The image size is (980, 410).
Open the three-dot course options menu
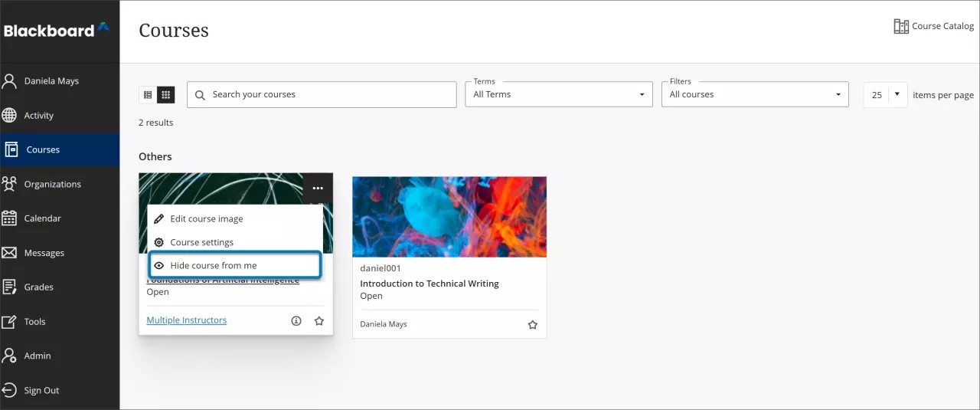coord(318,189)
